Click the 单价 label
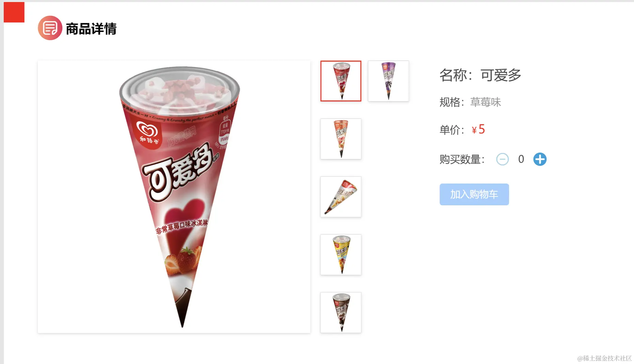The height and width of the screenshot is (364, 634). pos(452,130)
